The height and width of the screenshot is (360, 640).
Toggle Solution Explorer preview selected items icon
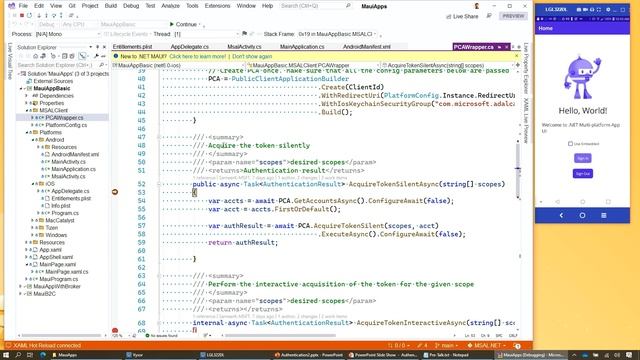[83, 56]
